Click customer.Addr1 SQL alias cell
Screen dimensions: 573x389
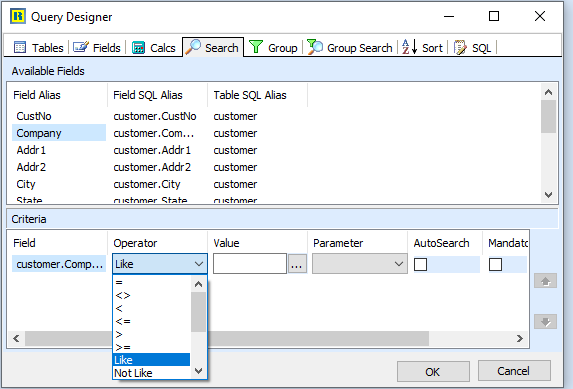152,150
